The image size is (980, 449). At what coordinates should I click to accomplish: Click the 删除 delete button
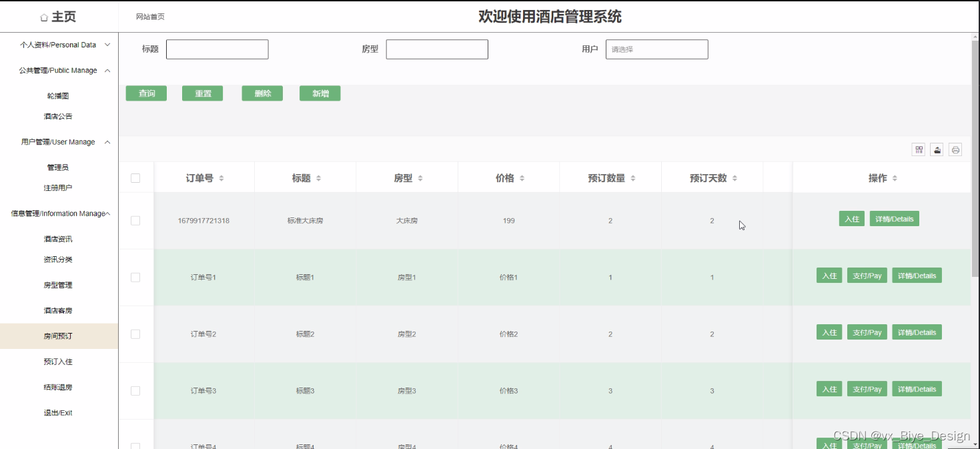(262, 93)
